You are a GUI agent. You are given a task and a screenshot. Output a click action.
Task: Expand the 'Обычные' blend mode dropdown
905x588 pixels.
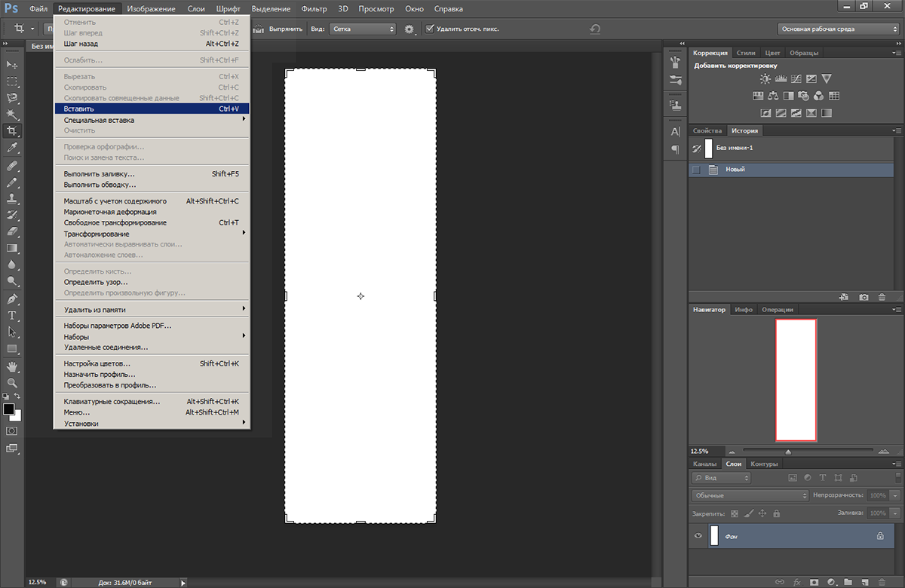(750, 495)
